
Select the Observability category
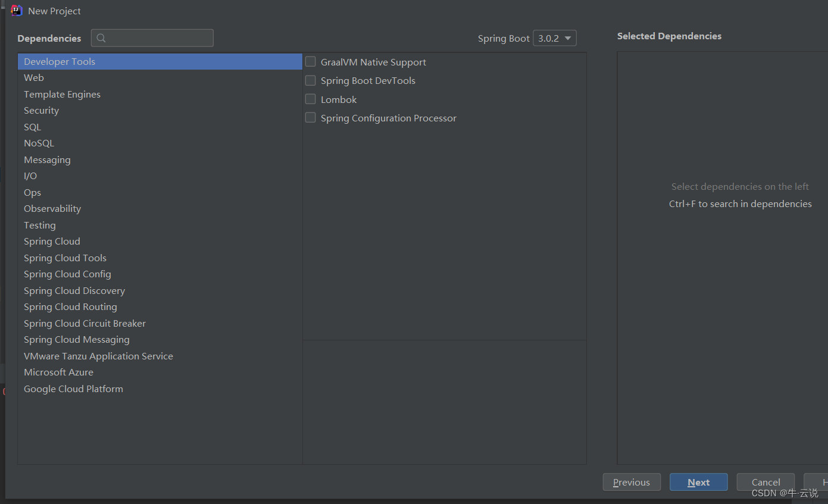[x=160, y=209]
